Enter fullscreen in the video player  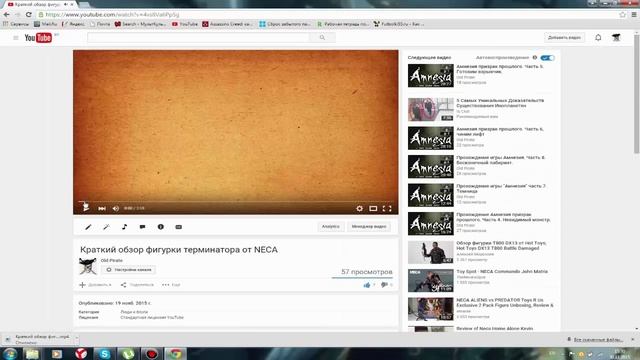coord(387,209)
